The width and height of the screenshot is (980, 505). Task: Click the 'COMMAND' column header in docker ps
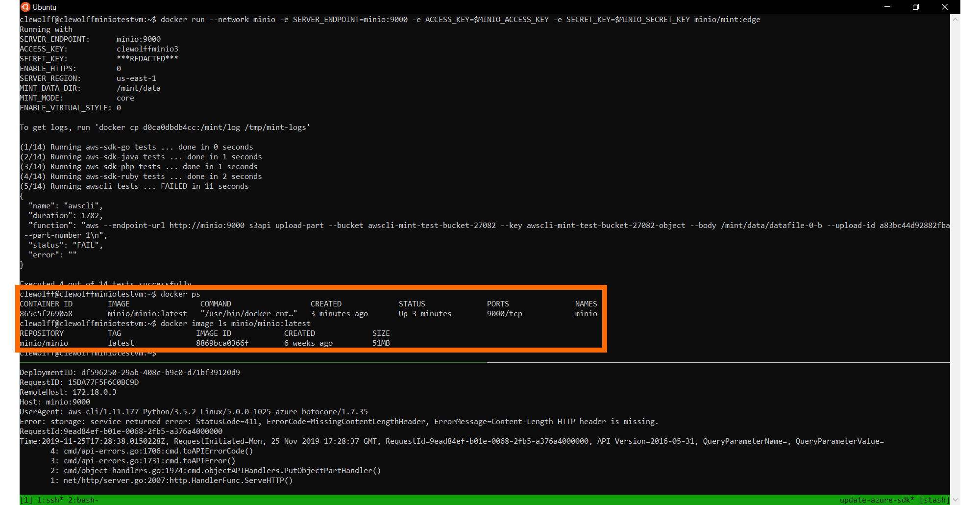pos(216,304)
